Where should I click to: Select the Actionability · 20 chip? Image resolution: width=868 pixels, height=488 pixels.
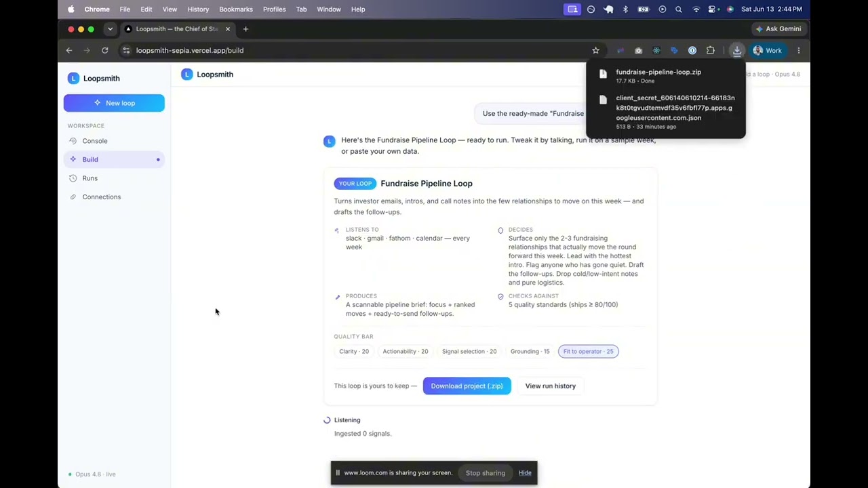[x=405, y=351]
